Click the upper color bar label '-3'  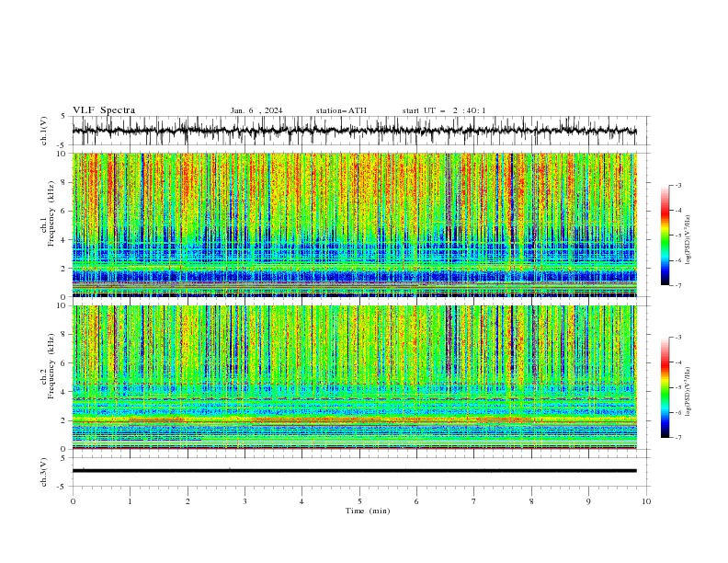678,185
